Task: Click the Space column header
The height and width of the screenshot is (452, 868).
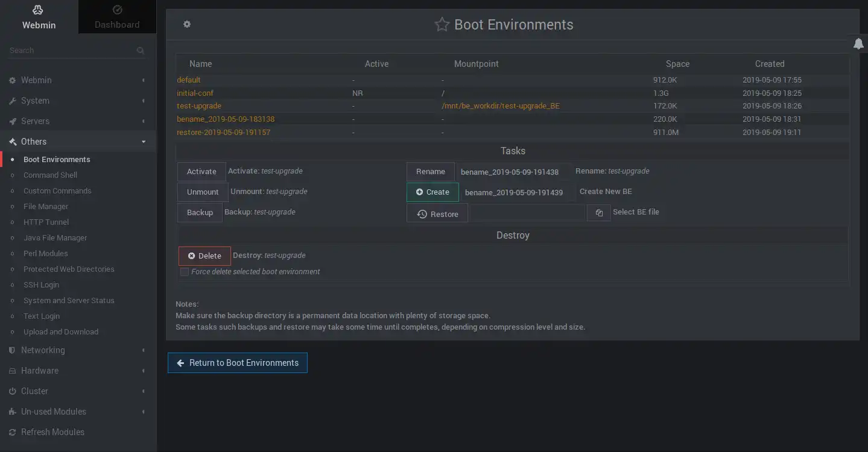Action: coord(677,64)
